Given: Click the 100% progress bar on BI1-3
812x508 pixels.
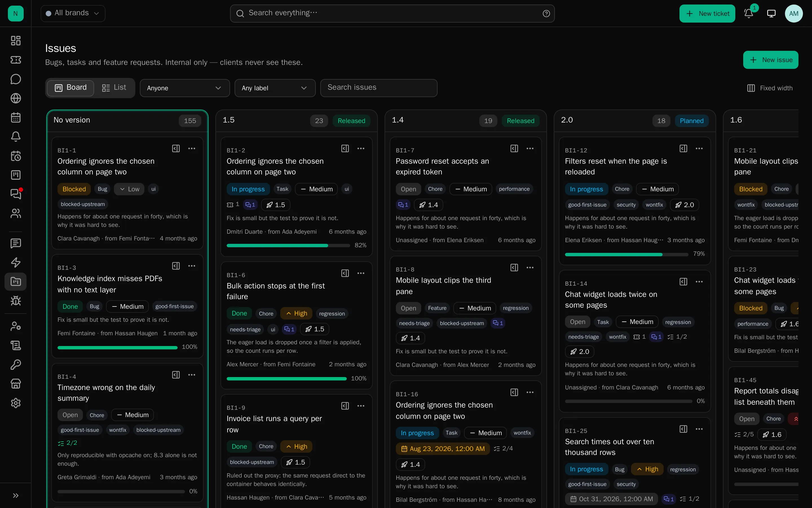Looking at the screenshot, I should 118,347.
